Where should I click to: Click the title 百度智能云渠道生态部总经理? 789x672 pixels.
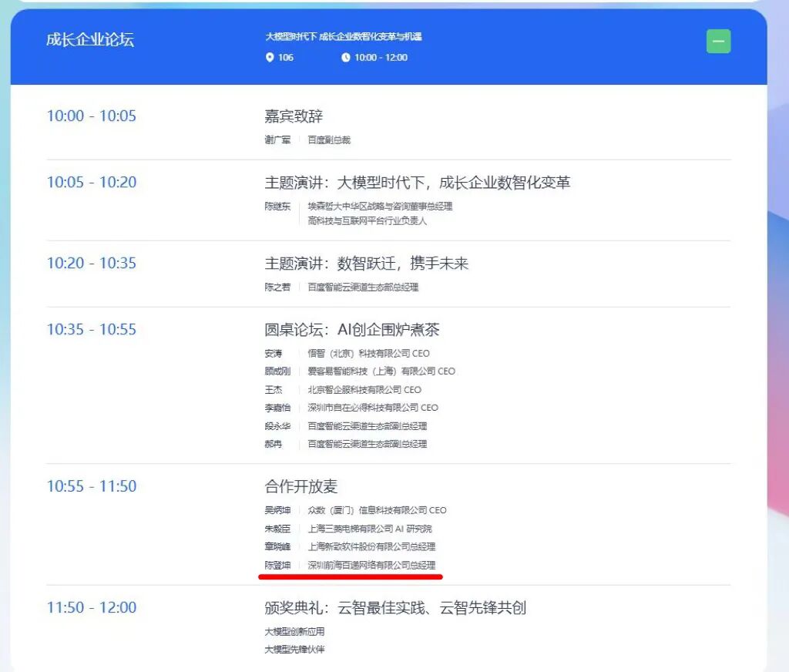[364, 287]
